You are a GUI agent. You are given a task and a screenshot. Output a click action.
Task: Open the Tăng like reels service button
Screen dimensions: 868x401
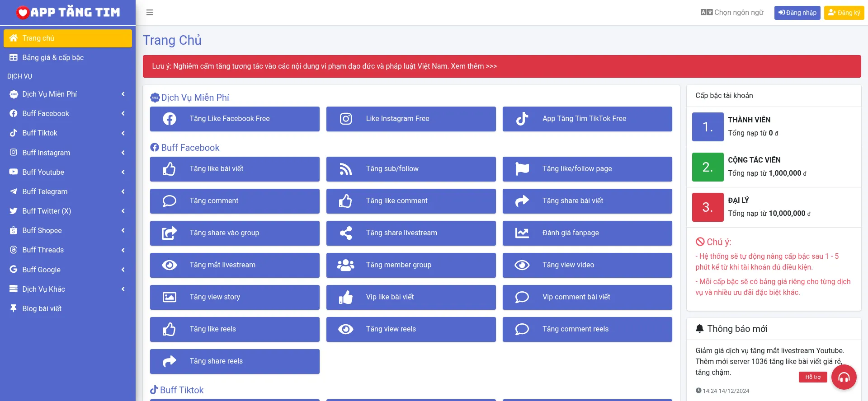pyautogui.click(x=235, y=329)
